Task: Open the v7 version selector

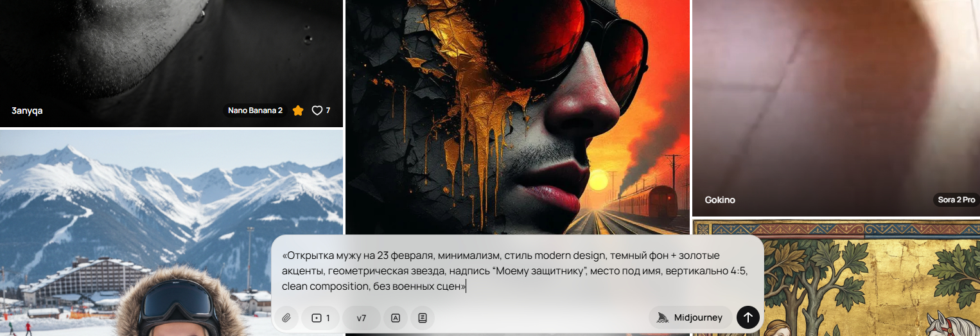Action: coord(362,317)
